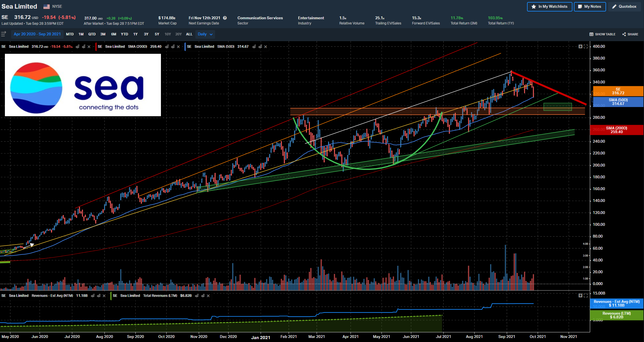Click the share icon
Viewport: 644px width, 342px height.
coord(624,34)
